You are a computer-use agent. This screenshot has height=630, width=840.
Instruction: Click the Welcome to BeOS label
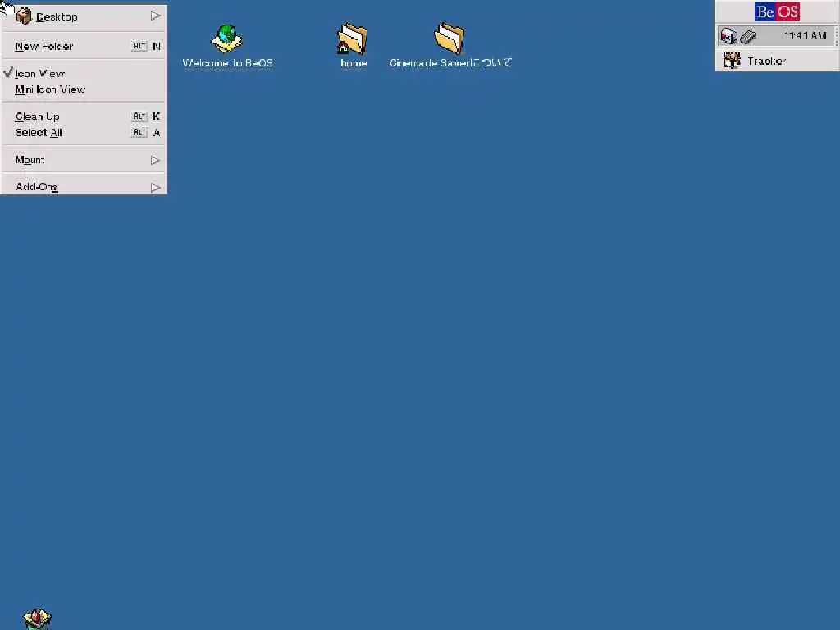point(228,63)
